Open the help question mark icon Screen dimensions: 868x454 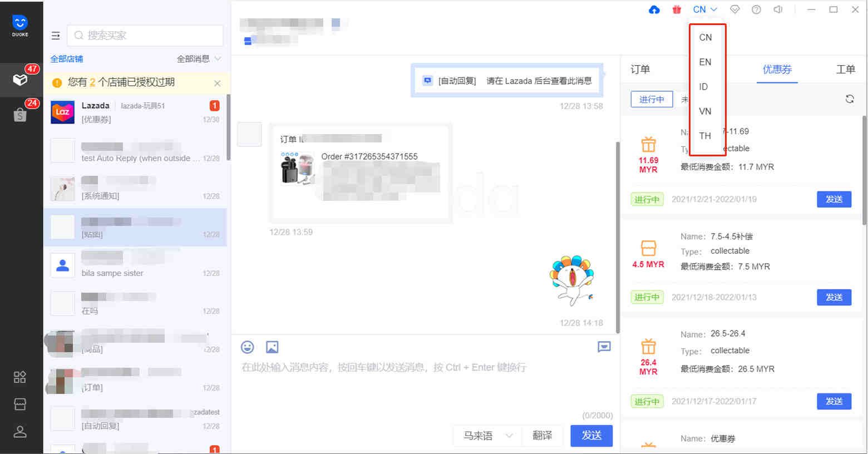tap(756, 9)
